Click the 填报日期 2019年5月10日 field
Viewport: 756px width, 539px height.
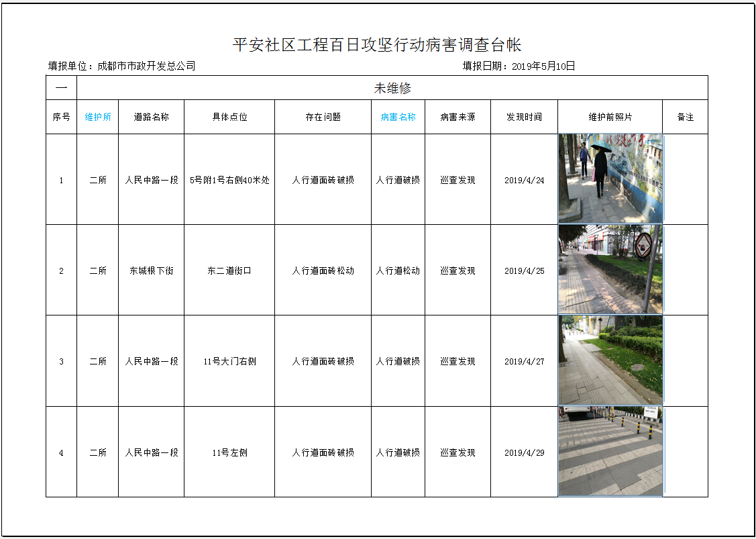pos(519,66)
